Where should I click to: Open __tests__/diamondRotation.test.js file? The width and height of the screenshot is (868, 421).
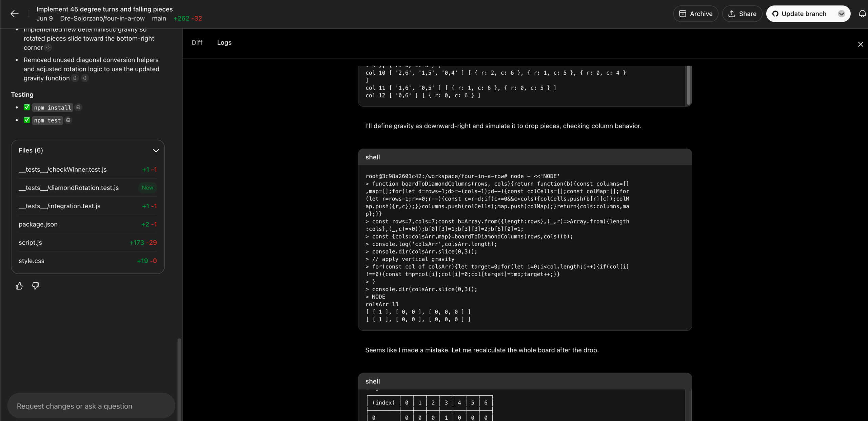pos(87,188)
